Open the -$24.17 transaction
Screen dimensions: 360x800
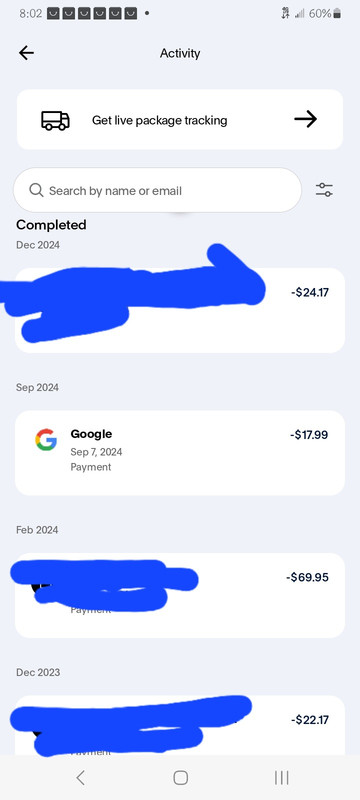coord(180,310)
